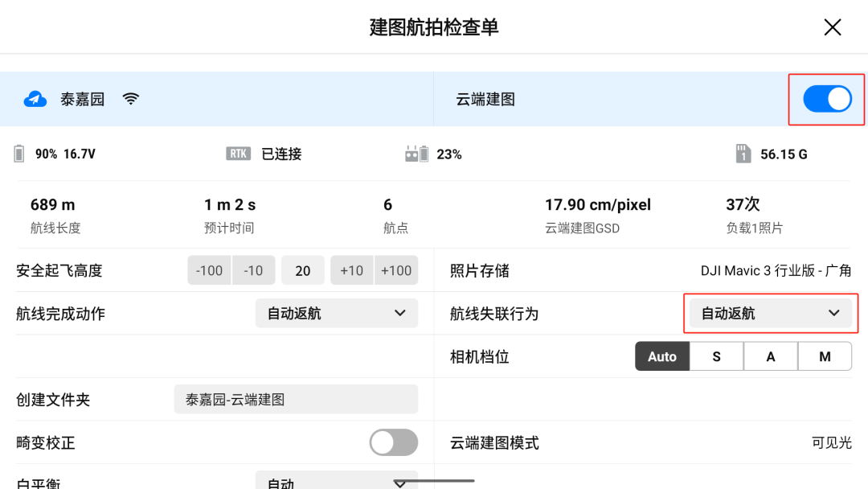
Task: Close the 建图航拍检查单 dialog
Action: (x=832, y=27)
